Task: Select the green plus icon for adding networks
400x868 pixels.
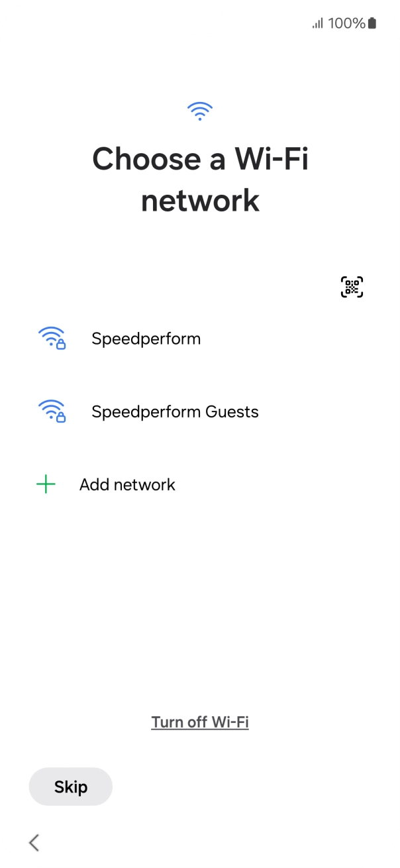Action: [45, 484]
